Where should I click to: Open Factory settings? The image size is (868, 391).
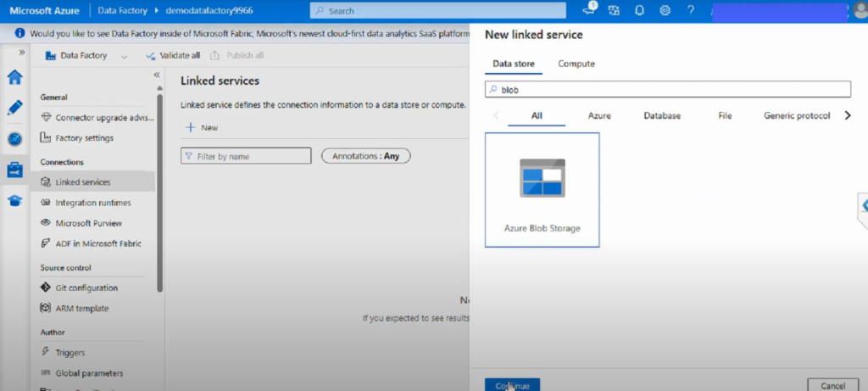(x=77, y=138)
